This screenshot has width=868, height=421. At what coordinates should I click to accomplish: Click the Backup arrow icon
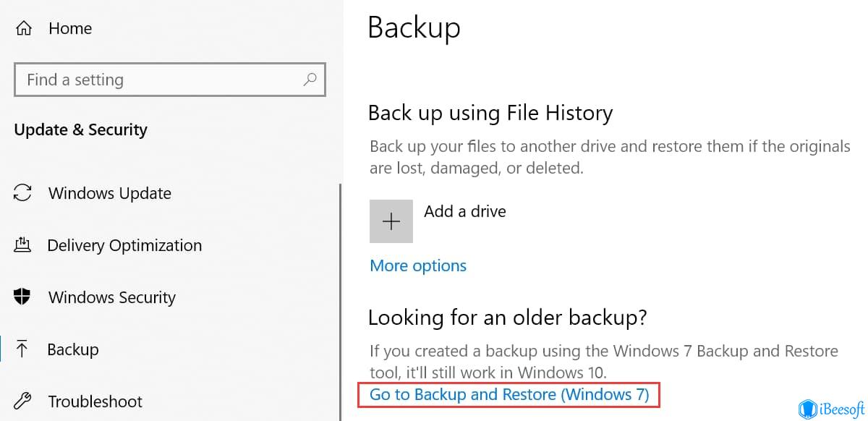tap(22, 349)
